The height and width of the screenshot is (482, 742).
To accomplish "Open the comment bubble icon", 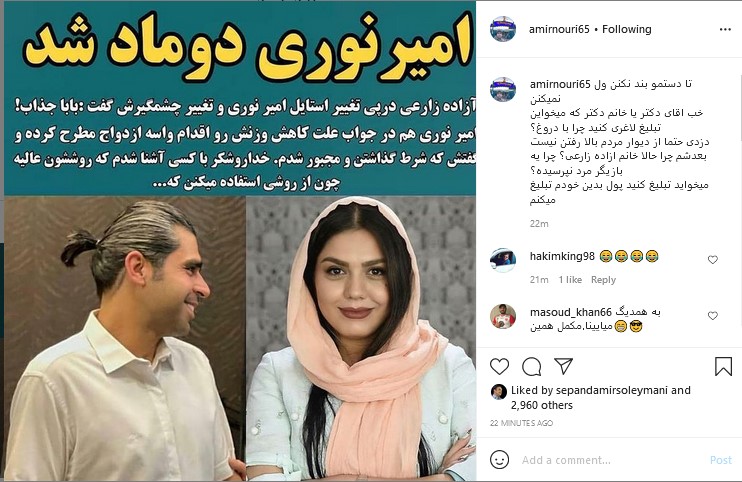I will click(x=532, y=367).
